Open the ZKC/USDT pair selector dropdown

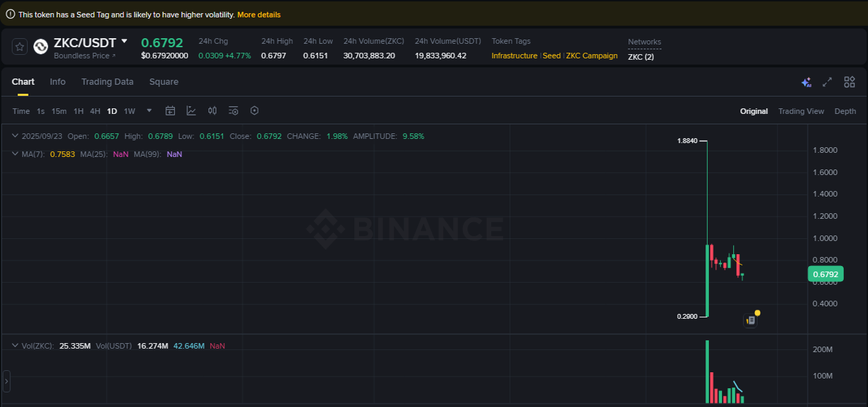click(x=125, y=42)
